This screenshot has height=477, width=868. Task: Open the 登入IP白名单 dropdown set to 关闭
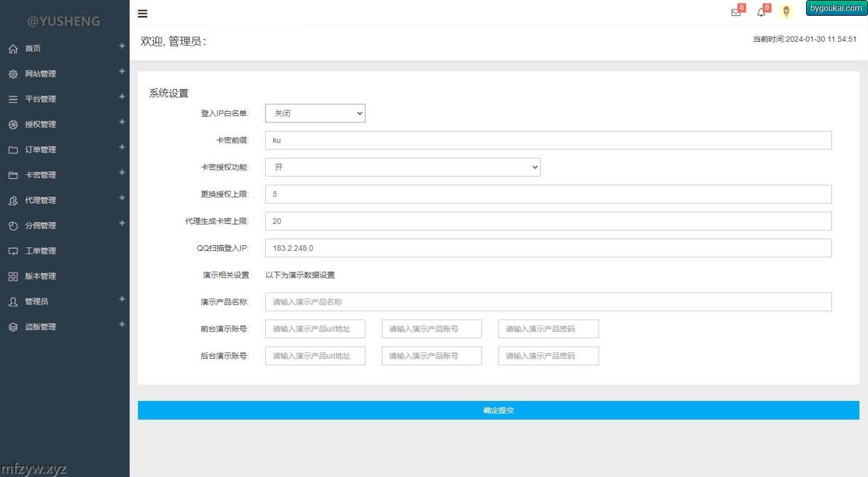coord(315,113)
